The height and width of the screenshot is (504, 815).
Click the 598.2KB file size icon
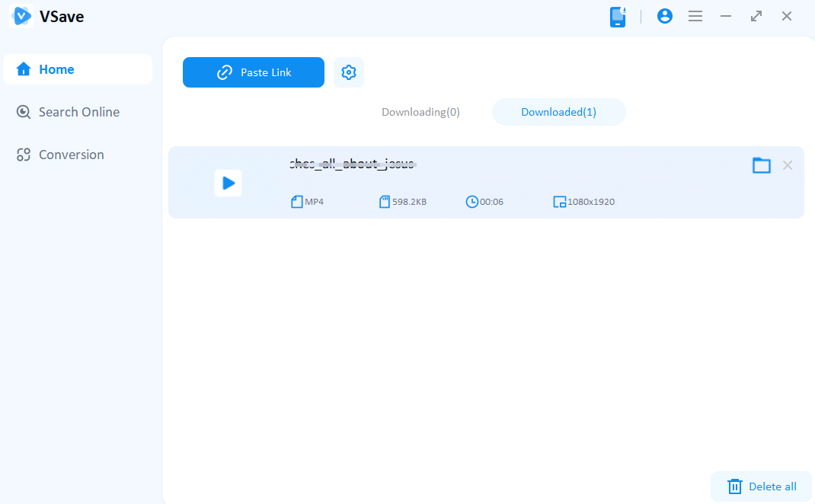coord(385,202)
